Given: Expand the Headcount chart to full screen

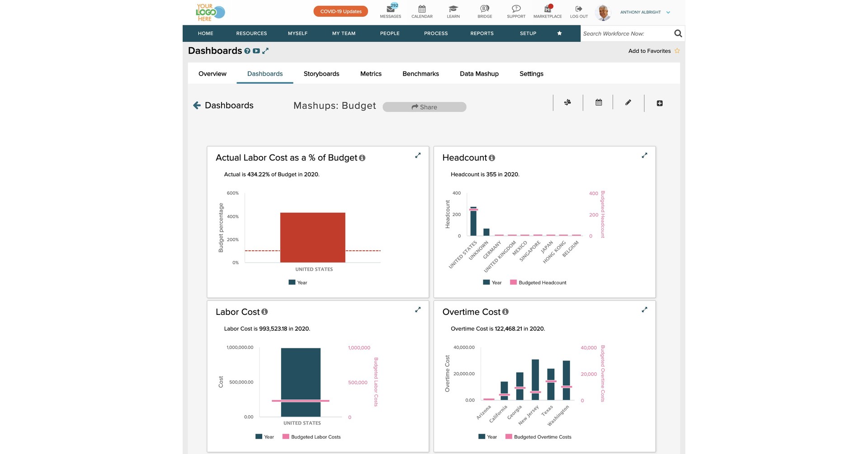Looking at the screenshot, I should pos(644,155).
